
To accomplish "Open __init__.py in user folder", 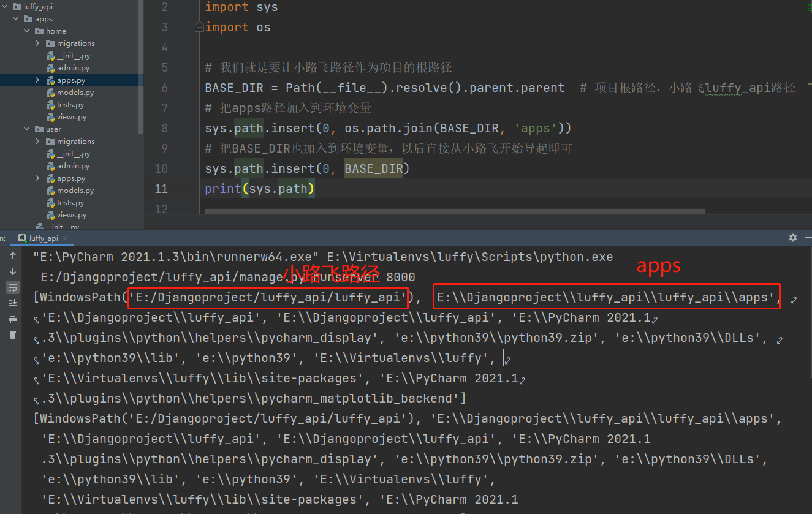I will pos(69,154).
